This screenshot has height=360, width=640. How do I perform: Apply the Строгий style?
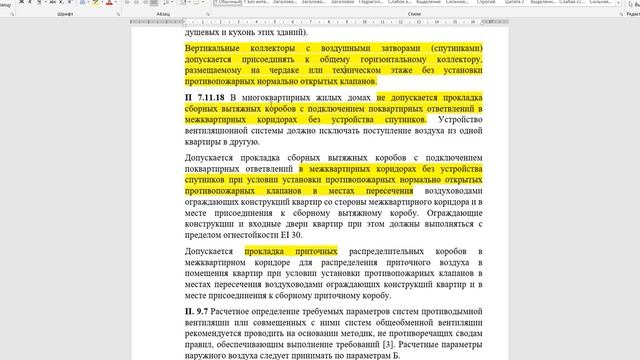click(x=486, y=2)
